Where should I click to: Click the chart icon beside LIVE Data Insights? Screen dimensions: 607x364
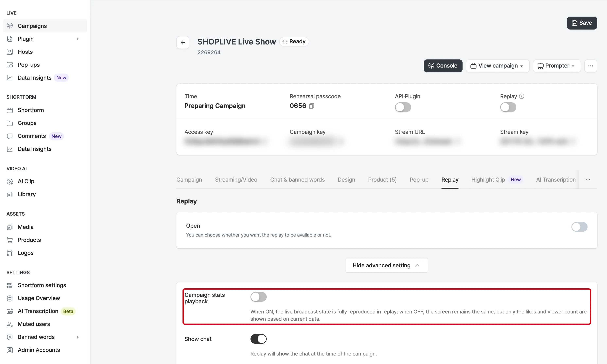pos(10,78)
